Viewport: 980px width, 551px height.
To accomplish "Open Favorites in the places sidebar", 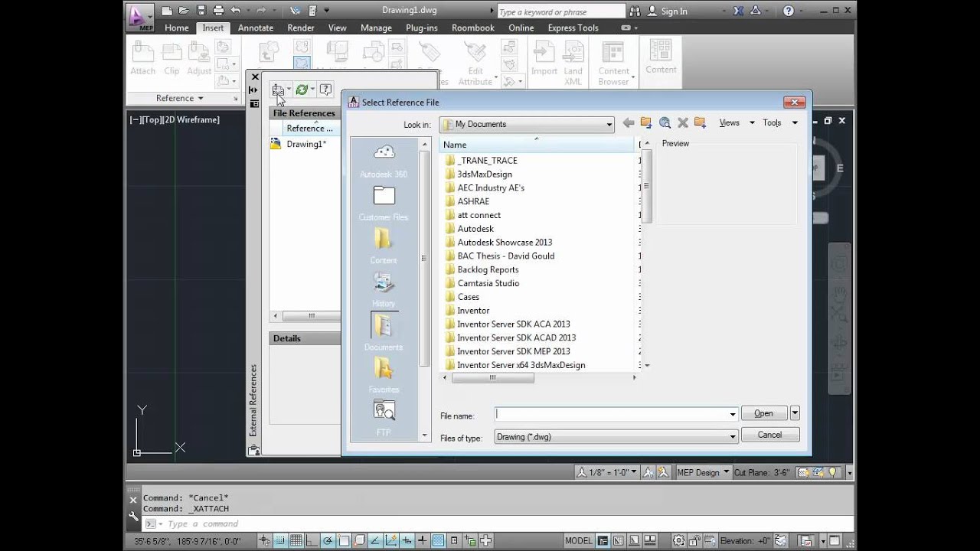I will (384, 376).
